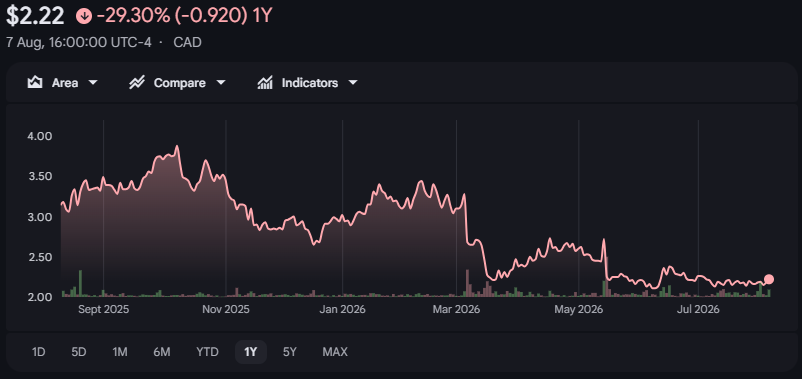The image size is (802, 379).
Task: Switch to the 1M range
Action: tap(120, 352)
